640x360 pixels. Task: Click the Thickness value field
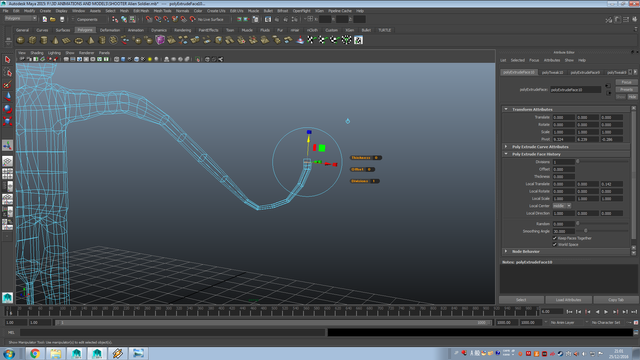click(x=564, y=176)
